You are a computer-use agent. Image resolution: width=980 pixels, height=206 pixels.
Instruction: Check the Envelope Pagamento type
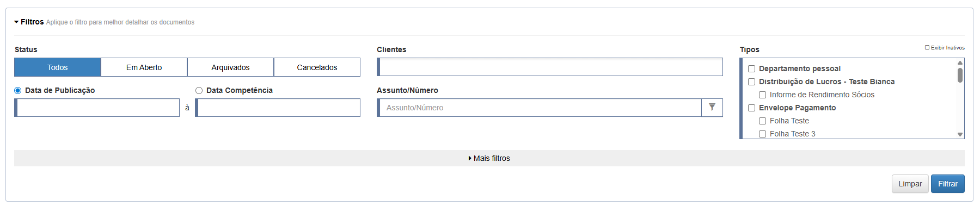pos(751,108)
